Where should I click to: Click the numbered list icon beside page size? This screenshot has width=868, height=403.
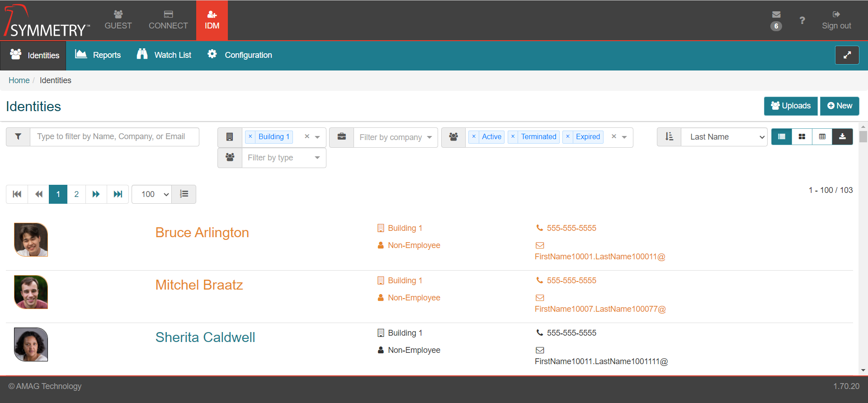coord(184,194)
